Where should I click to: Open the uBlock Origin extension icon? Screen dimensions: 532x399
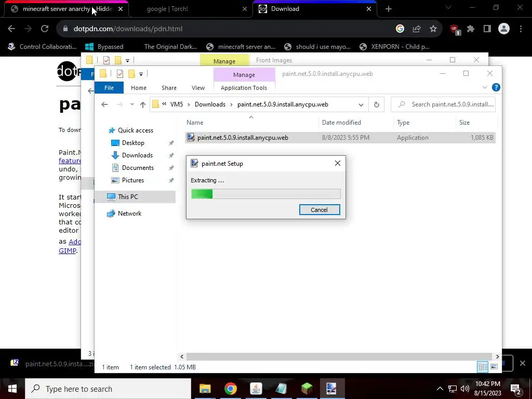[455, 29]
